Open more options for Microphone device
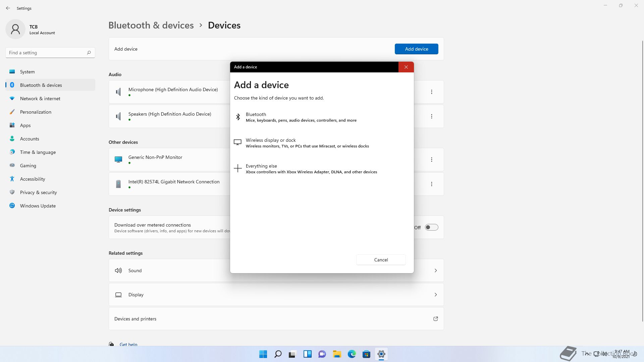The image size is (644, 362). click(x=432, y=92)
